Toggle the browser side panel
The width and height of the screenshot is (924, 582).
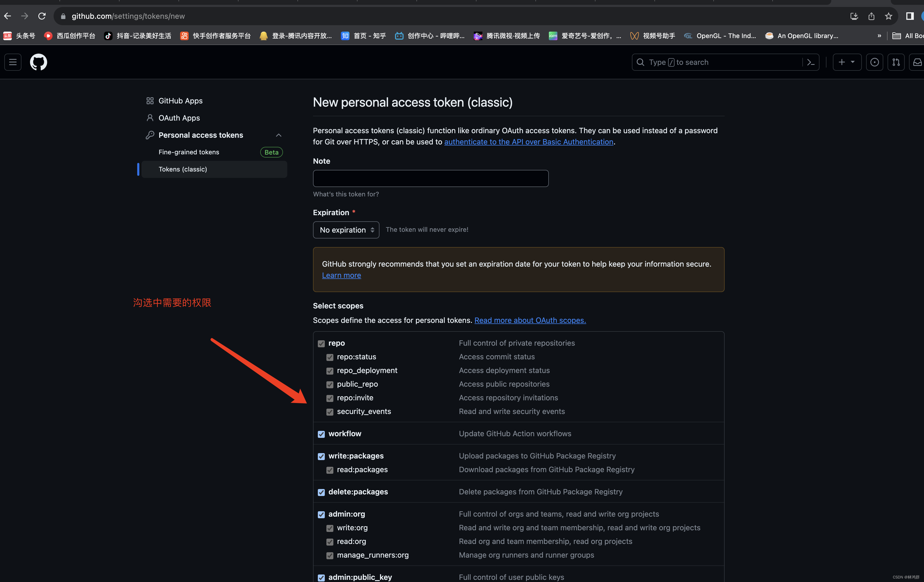[910, 16]
